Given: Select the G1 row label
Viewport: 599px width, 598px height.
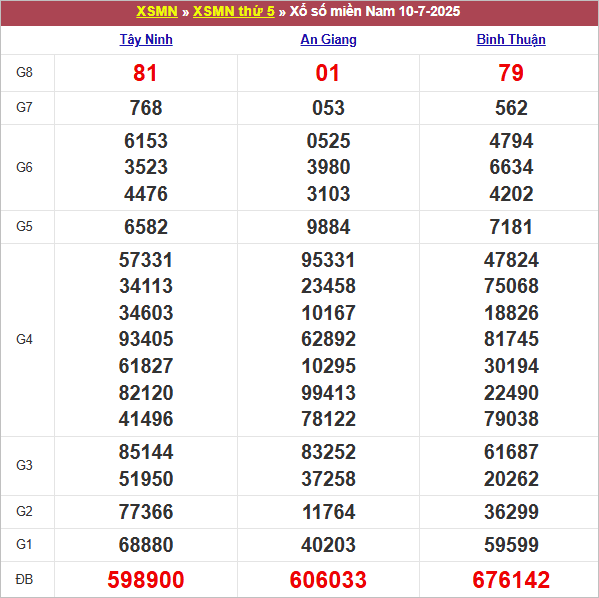Looking at the screenshot, I should point(24,544).
